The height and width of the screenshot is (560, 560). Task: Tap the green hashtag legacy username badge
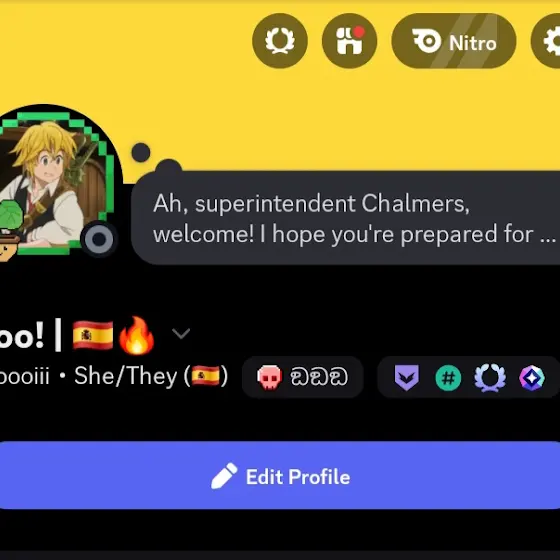coord(448,378)
